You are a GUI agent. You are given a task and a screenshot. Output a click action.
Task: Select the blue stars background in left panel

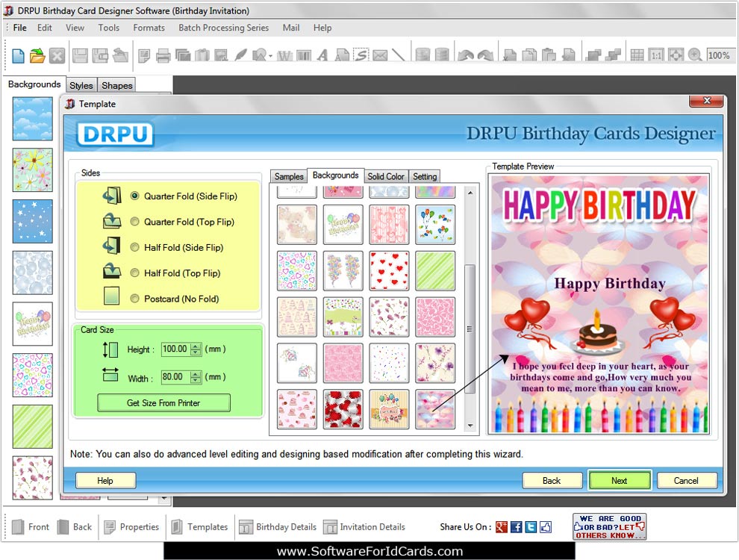[33, 221]
